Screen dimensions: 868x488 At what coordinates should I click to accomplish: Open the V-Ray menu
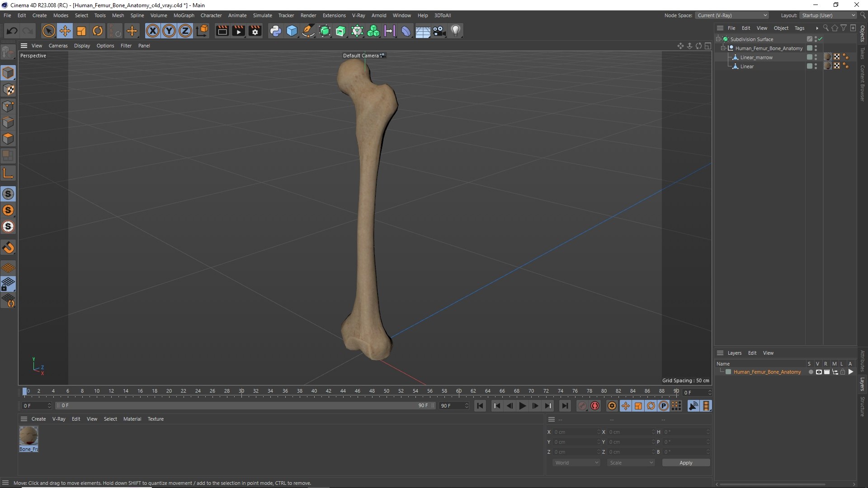[x=359, y=15]
